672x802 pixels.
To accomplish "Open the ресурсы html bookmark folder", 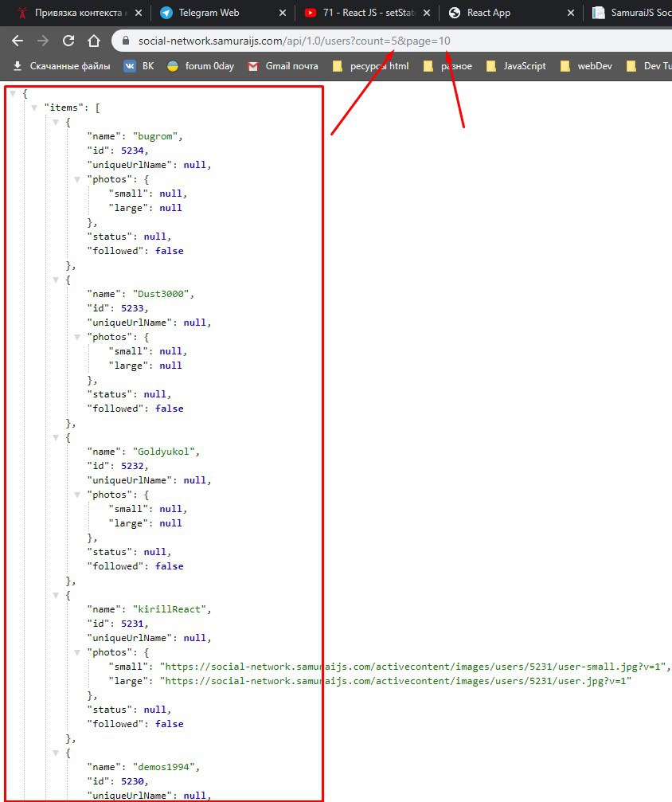I will click(371, 66).
